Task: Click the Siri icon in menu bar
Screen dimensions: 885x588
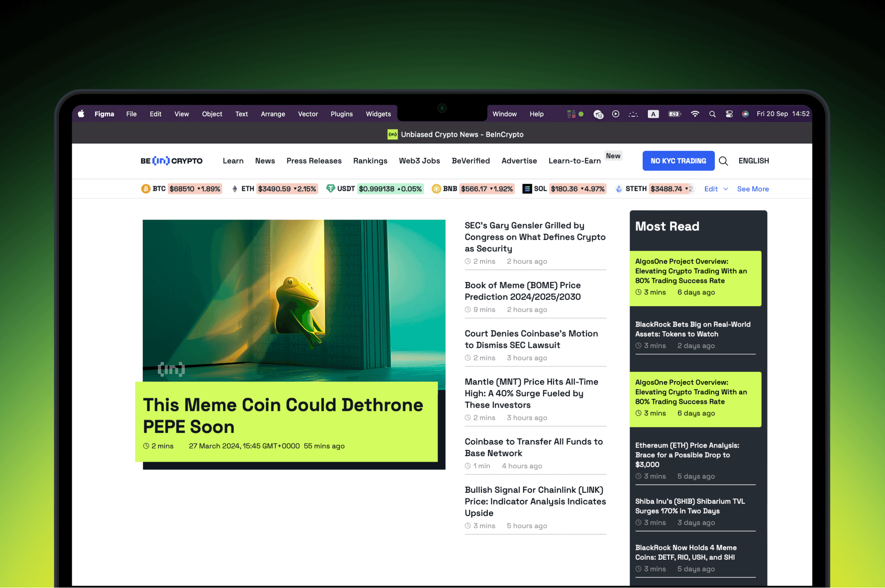Action: click(745, 114)
